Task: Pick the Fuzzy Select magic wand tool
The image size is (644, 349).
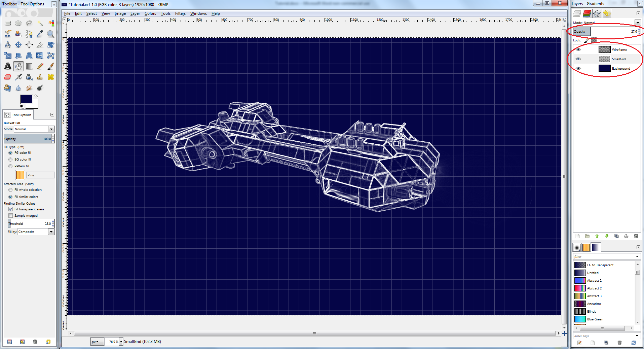Action: (x=40, y=23)
